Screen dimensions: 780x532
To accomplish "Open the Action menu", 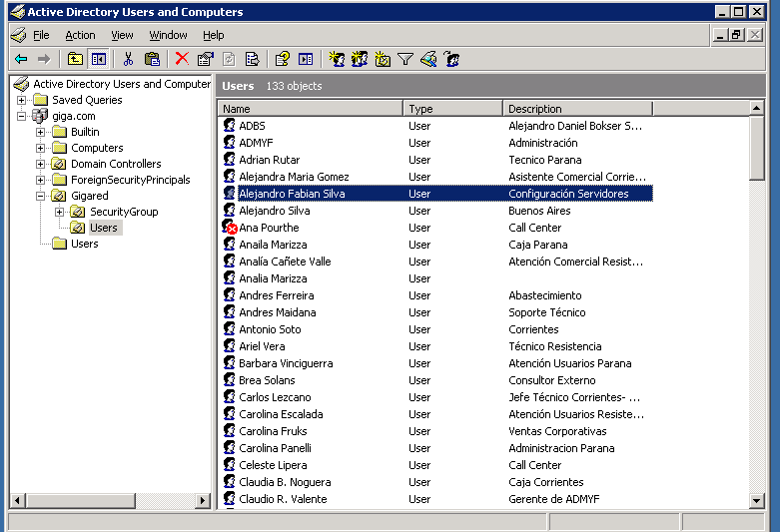I will coord(80,35).
